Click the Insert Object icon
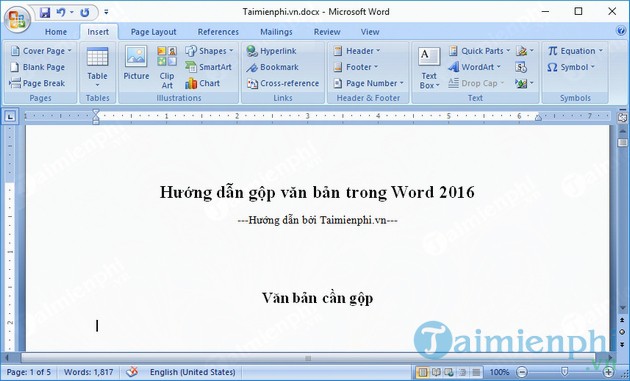Screen dimensions: 630x381 [x=521, y=83]
